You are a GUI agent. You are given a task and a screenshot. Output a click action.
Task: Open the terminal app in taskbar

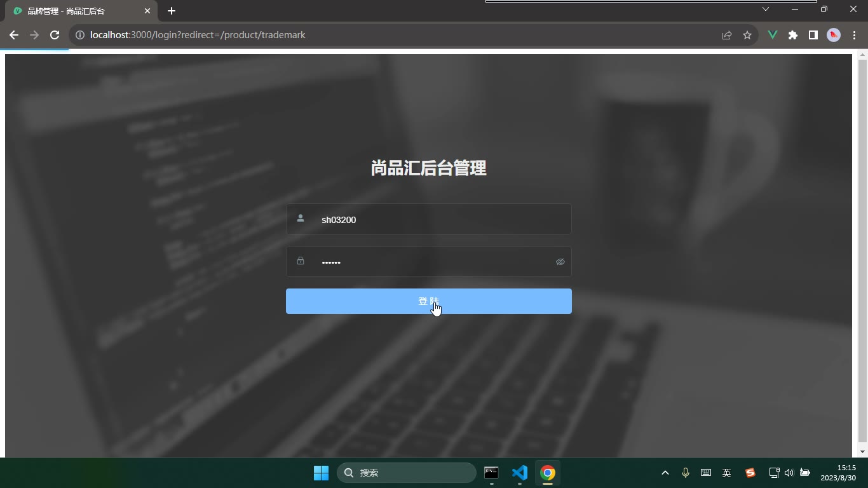[x=491, y=473]
